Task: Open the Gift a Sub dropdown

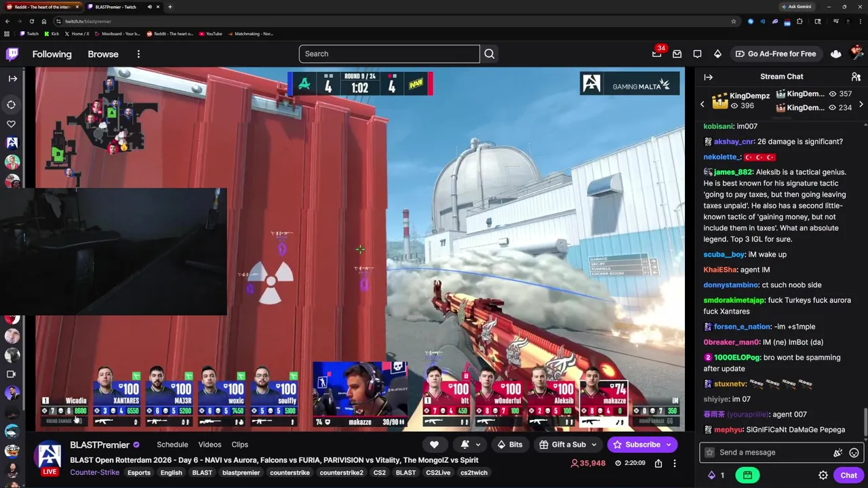Action: pyautogui.click(x=568, y=445)
